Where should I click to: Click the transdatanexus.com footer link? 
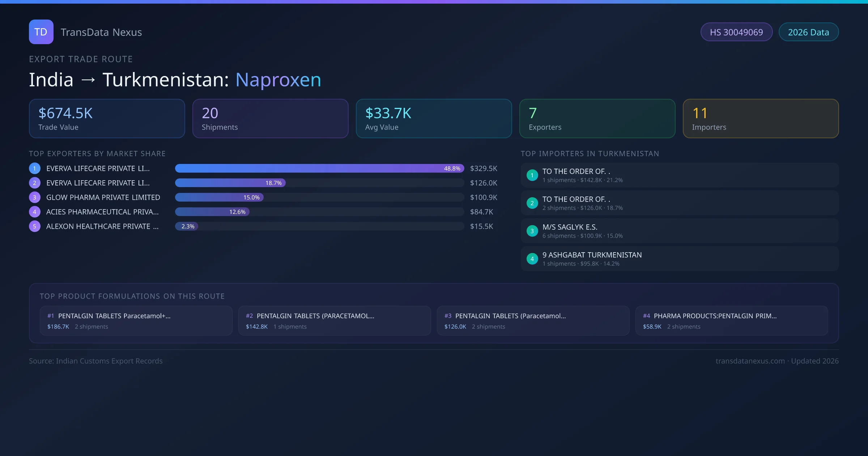tap(750, 361)
